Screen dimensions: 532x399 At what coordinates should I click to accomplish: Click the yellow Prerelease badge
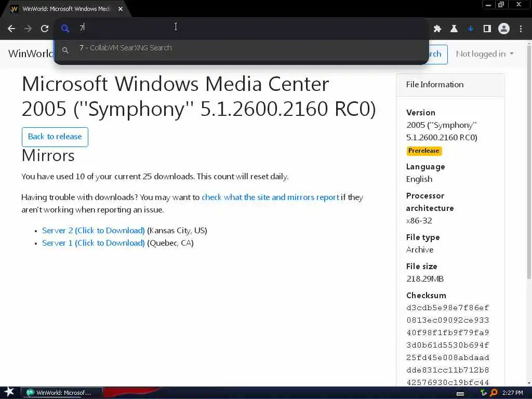[424, 151]
